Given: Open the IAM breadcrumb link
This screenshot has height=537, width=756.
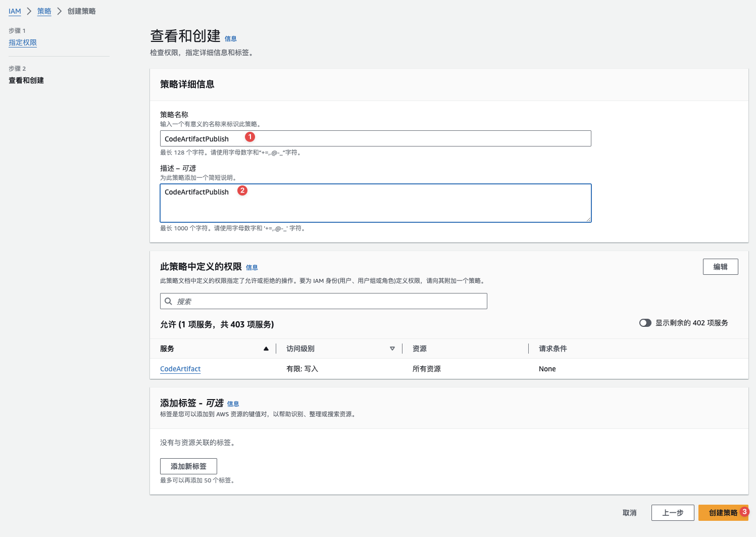Looking at the screenshot, I should [x=15, y=11].
